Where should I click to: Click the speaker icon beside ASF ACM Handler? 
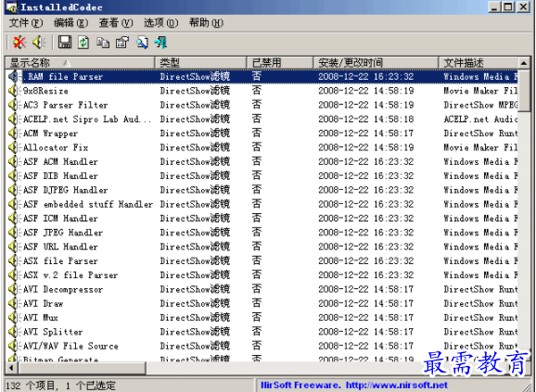14,161
